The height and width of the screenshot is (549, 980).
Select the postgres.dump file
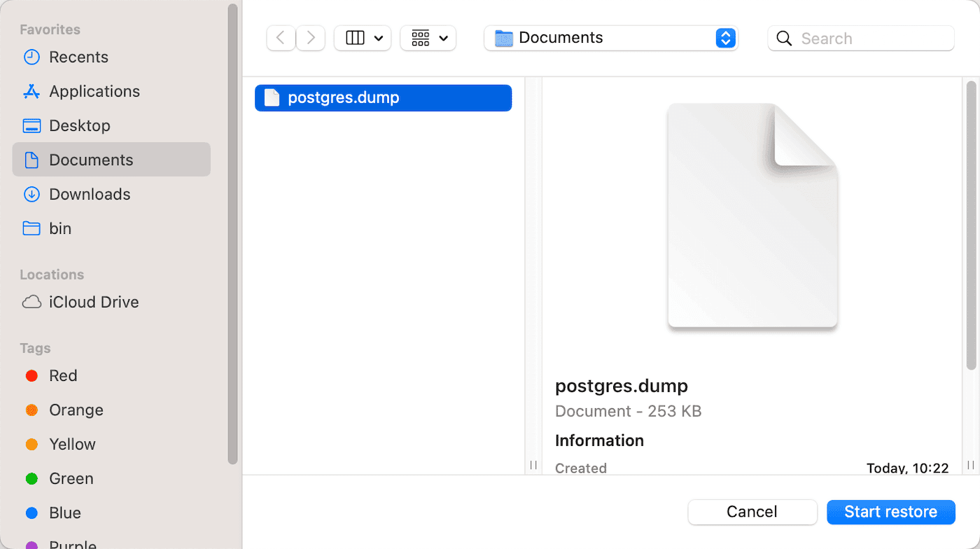383,97
